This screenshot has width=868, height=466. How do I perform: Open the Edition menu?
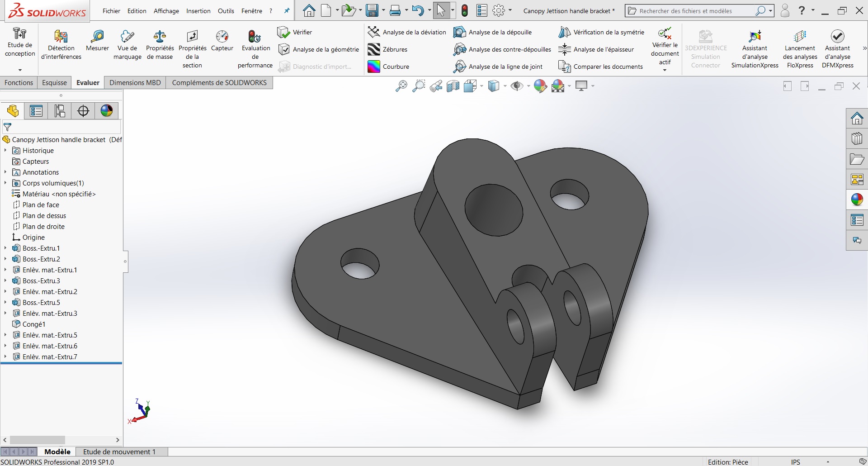pos(137,11)
